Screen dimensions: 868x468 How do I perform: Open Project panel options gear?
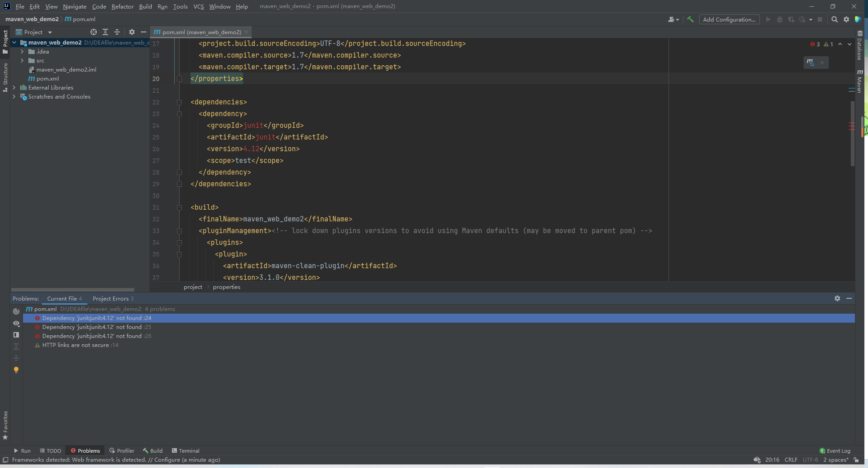coord(132,32)
